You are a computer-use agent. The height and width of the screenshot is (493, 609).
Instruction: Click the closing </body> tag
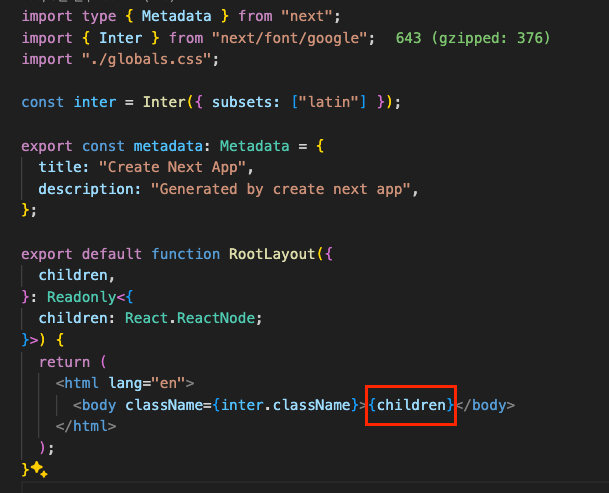(485, 405)
